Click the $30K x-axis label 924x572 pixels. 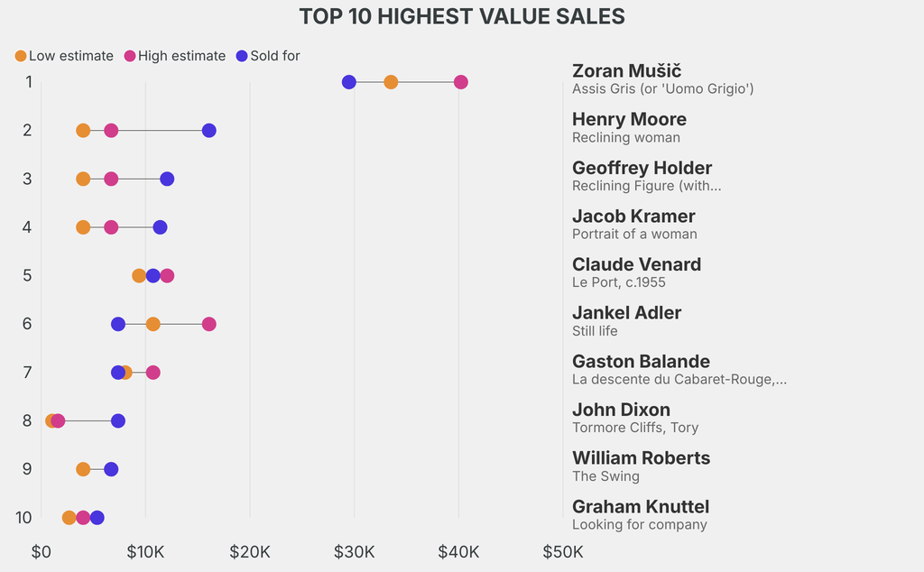(354, 551)
